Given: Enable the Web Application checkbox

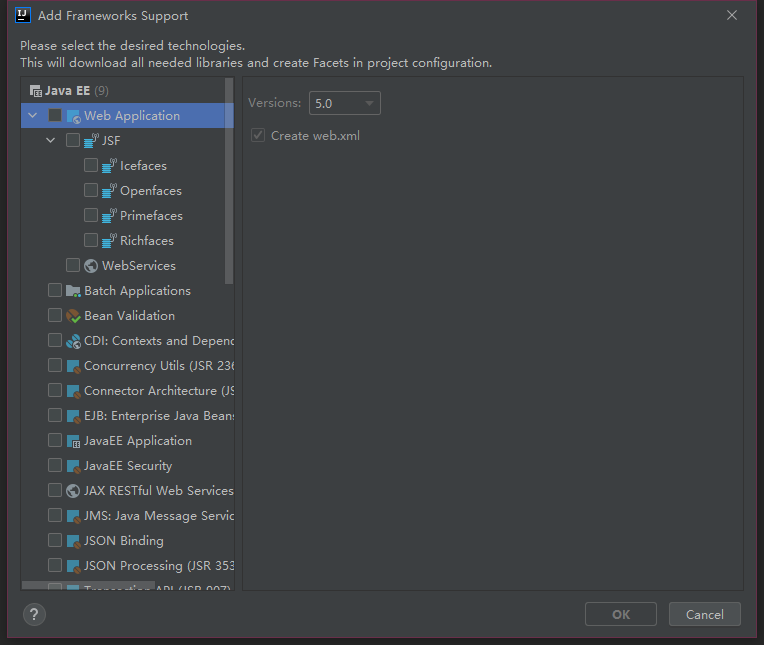Looking at the screenshot, I should tap(55, 115).
